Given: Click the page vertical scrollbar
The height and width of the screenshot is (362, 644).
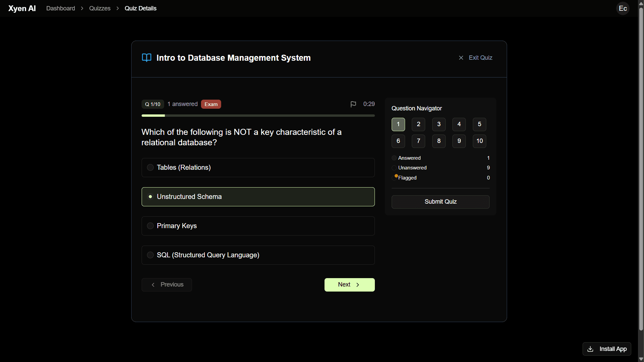Looking at the screenshot, I should click(641, 168).
